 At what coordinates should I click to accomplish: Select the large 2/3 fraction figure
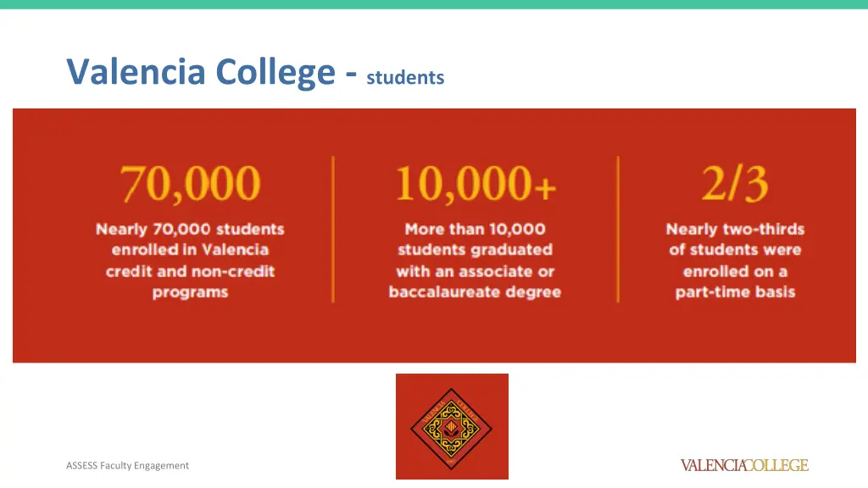click(x=734, y=184)
